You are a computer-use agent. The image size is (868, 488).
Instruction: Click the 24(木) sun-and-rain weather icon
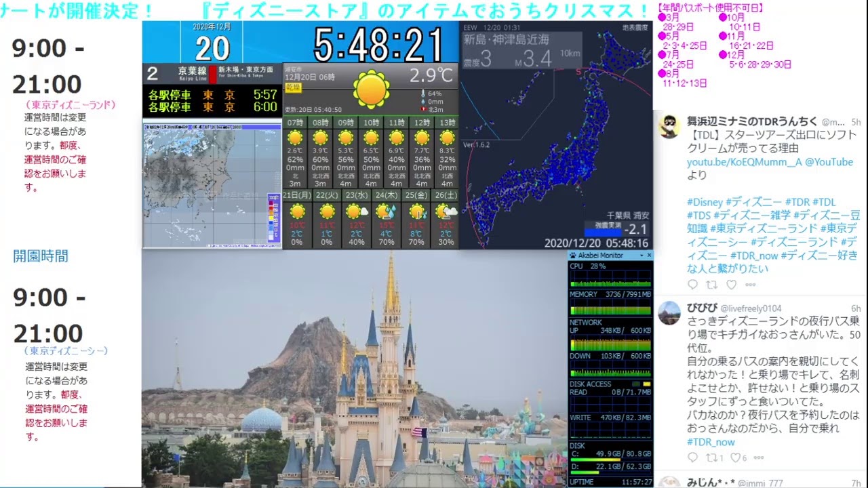[x=387, y=211]
